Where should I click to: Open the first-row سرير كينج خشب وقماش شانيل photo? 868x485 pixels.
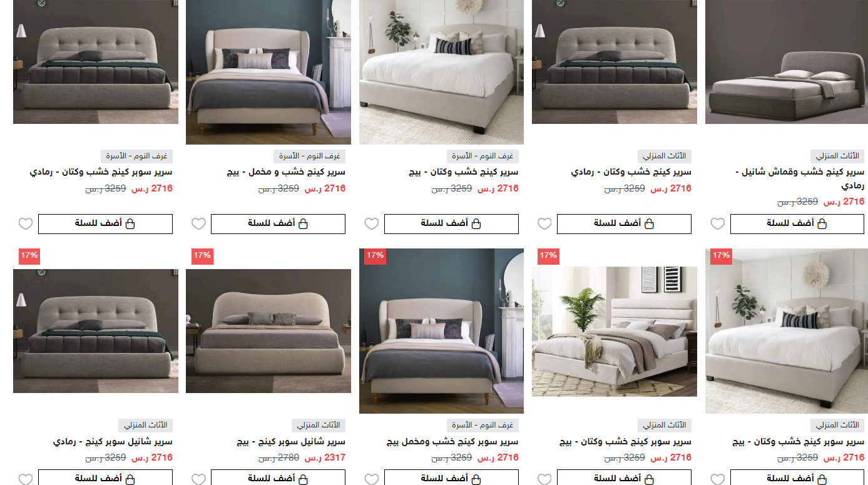coord(787,62)
